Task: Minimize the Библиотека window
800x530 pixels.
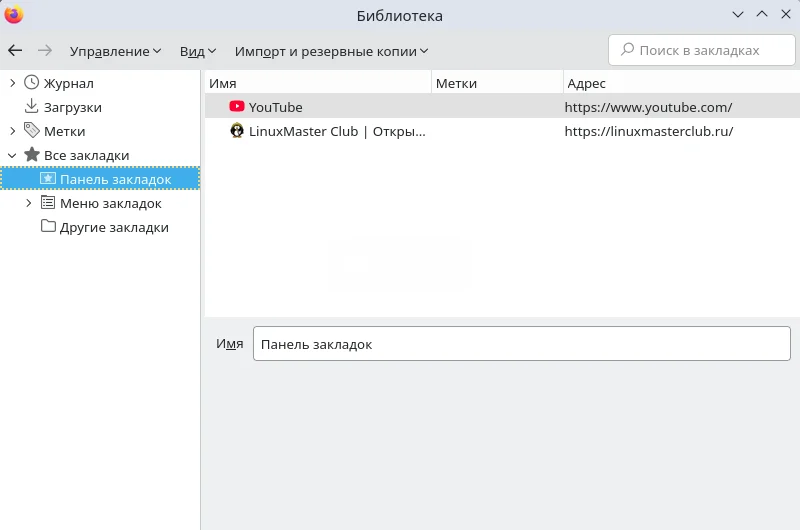Action: pyautogui.click(x=738, y=14)
